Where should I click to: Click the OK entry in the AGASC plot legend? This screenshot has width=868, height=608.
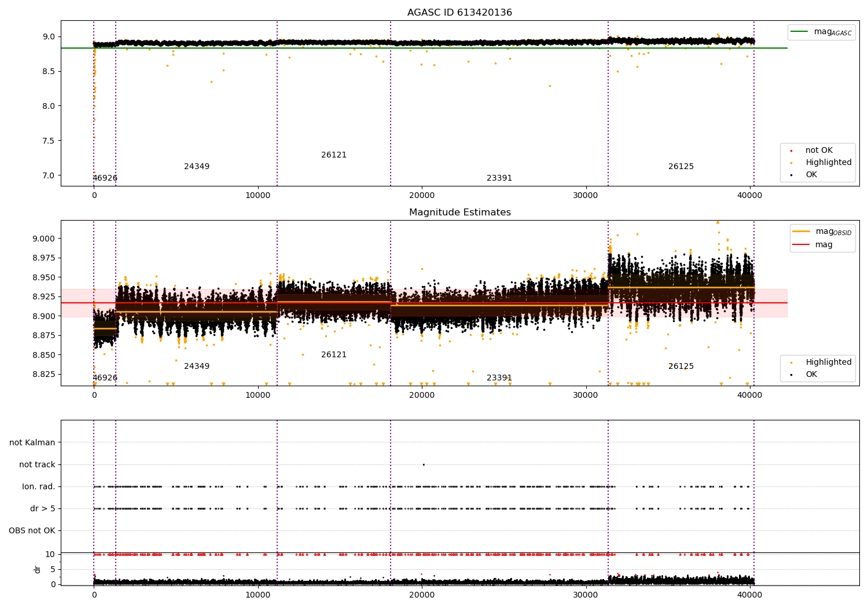tap(811, 175)
